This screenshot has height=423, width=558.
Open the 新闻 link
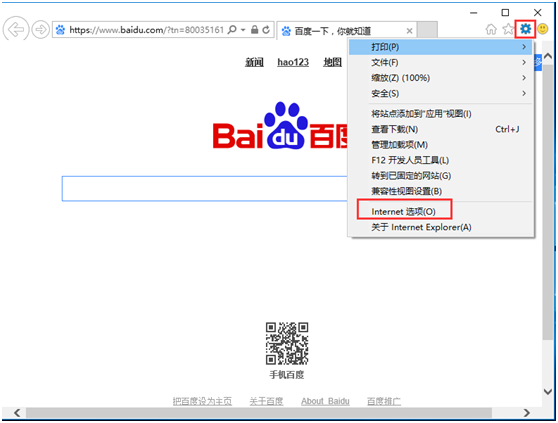pos(254,62)
